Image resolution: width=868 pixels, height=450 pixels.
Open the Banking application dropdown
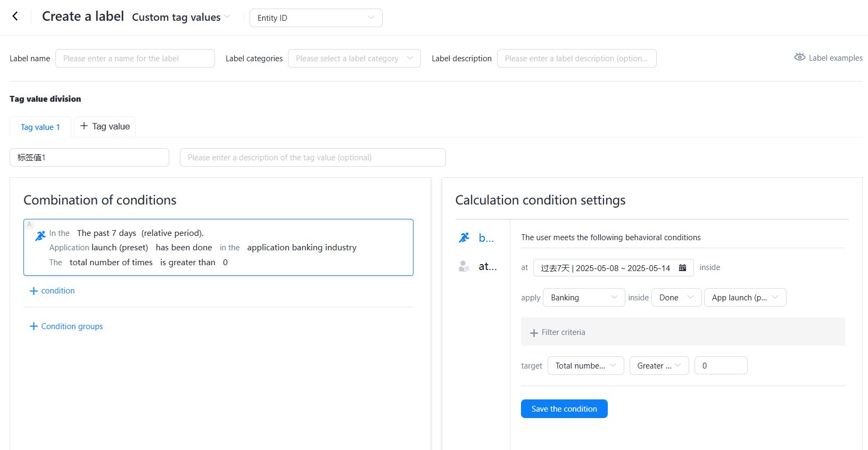(583, 298)
